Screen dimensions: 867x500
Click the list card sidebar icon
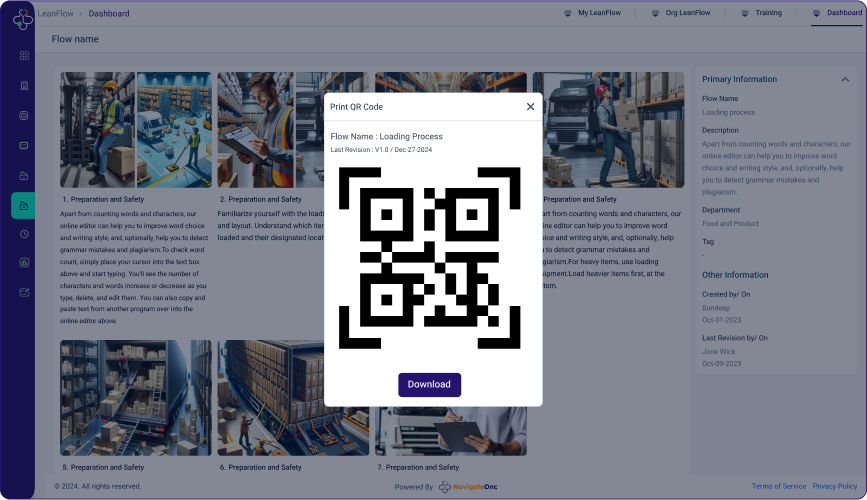point(24,145)
